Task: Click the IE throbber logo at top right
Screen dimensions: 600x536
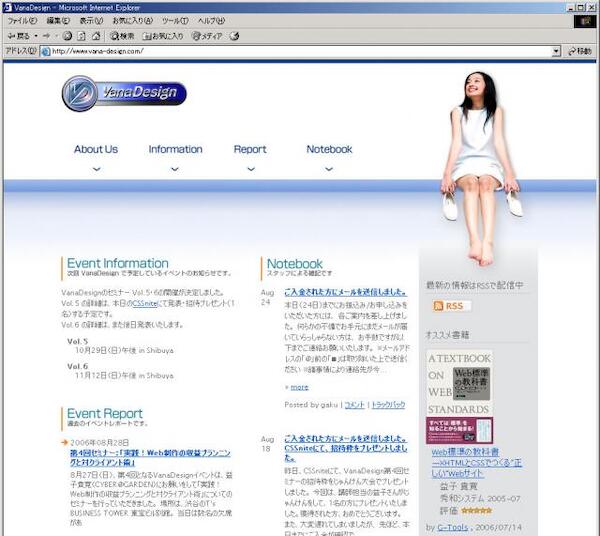Action: [585, 21]
